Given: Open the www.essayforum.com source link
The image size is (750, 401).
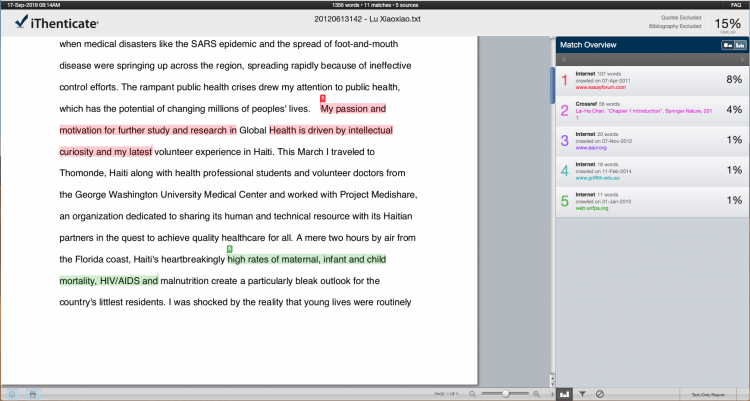Looking at the screenshot, I should [x=599, y=88].
